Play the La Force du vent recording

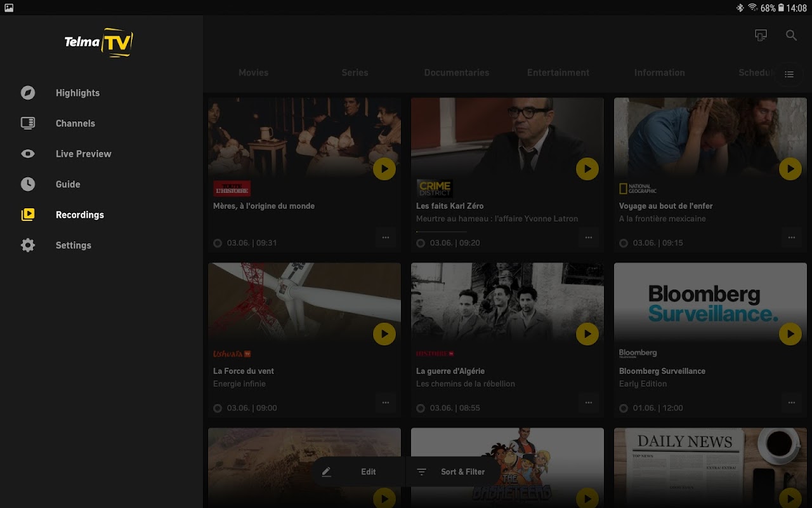coord(384,334)
